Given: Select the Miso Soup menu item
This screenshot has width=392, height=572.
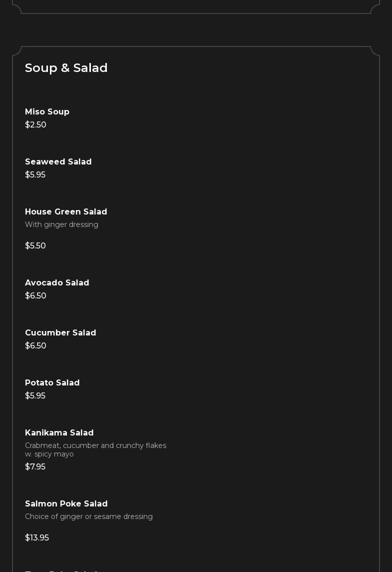Looking at the screenshot, I should pyautogui.click(x=47, y=112).
